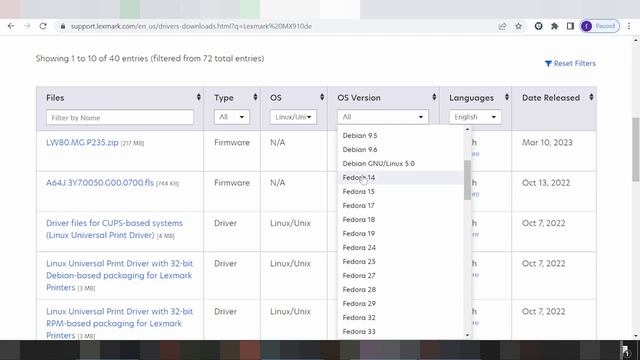Open the browser extensions puzzle icon
Image resolution: width=640 pixels, height=360 pixels.
pyautogui.click(x=554, y=26)
